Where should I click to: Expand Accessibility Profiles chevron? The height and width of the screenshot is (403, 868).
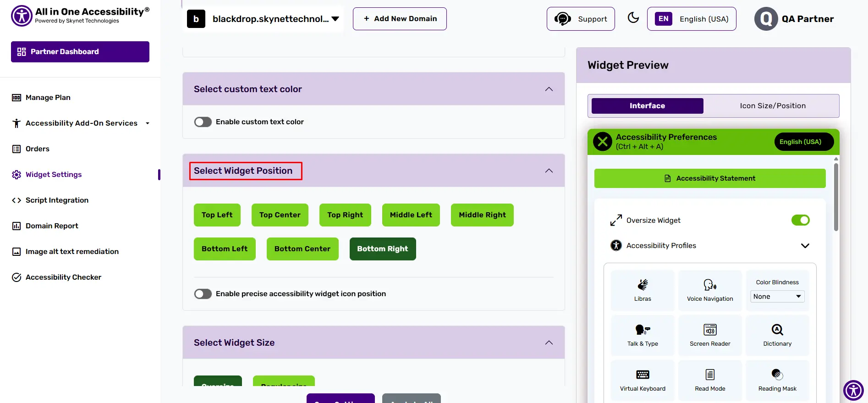tap(805, 246)
